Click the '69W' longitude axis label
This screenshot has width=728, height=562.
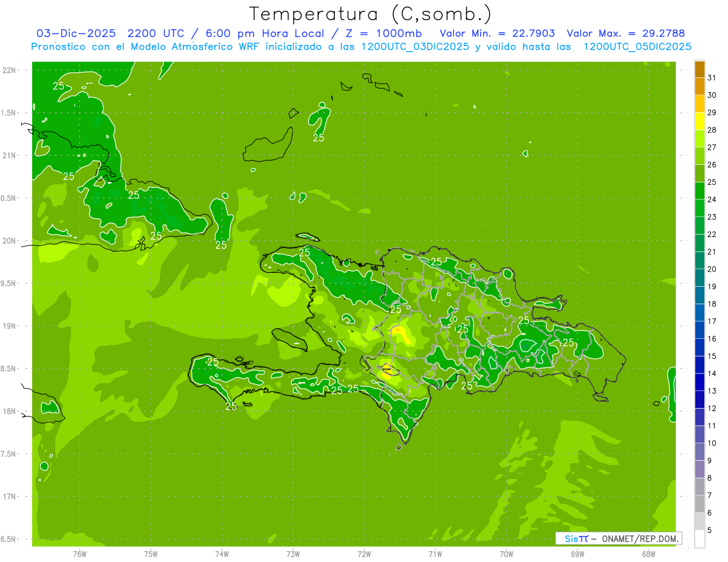click(578, 554)
